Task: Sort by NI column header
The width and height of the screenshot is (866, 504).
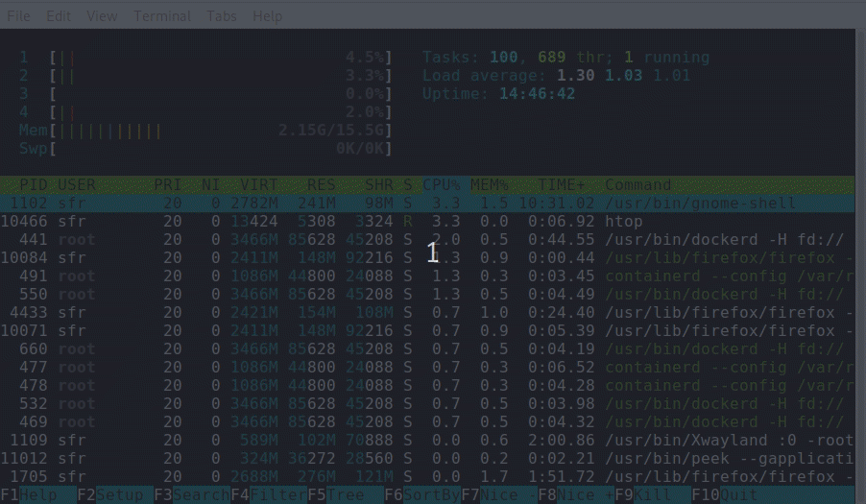Action: [210, 185]
